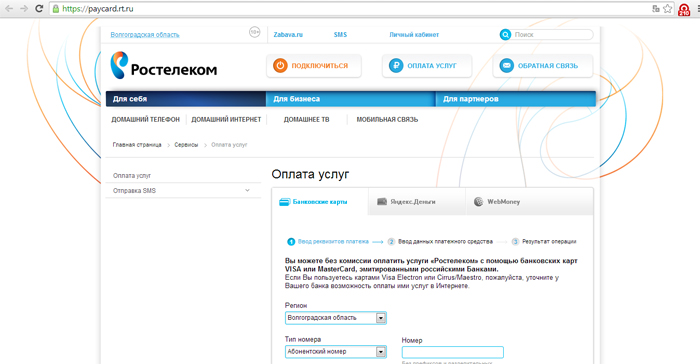Go to Сервисы breadcrumb
700x364 pixels.
click(186, 145)
